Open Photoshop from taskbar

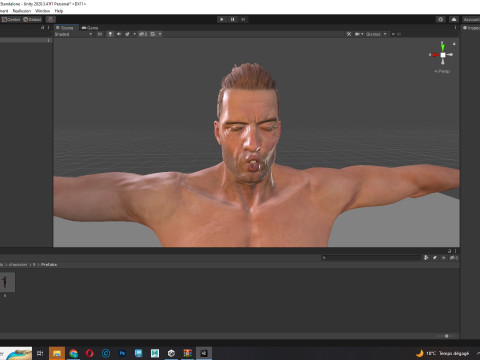coord(122,353)
